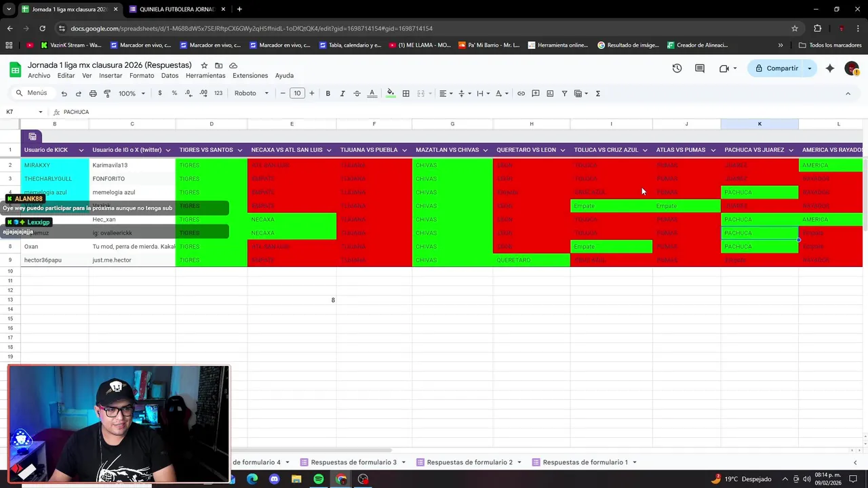Screen dimensions: 868x488
Task: Toggle bold formatting
Action: point(328,94)
